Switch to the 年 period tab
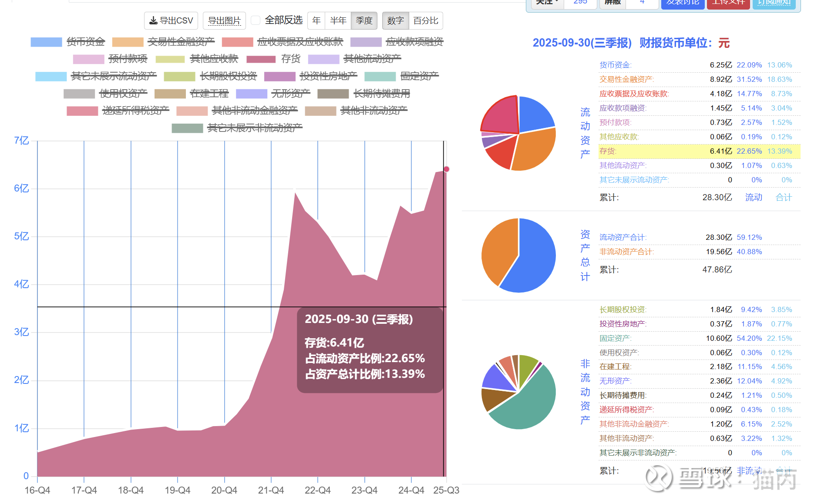 coord(316,20)
